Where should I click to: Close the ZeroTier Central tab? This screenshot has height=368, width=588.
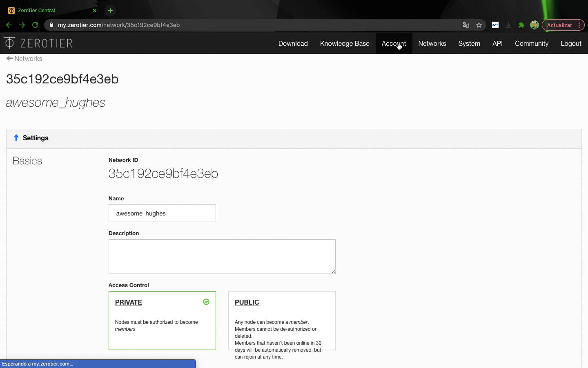[x=95, y=11]
